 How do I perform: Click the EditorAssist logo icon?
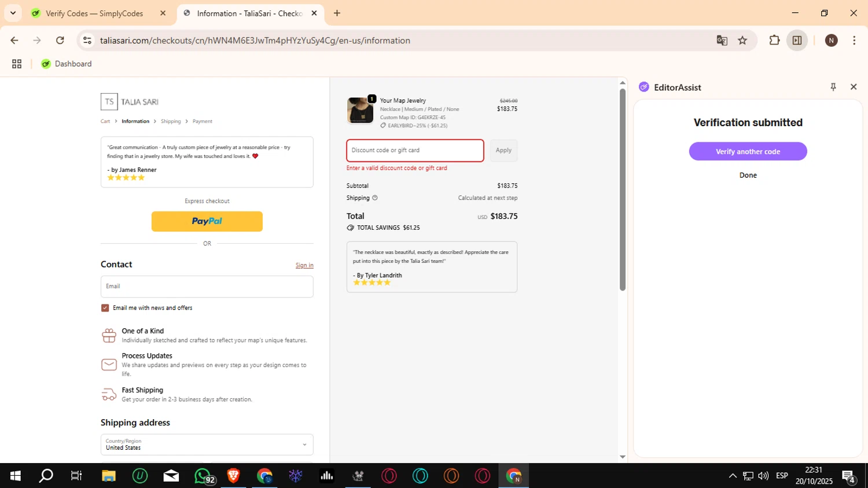(644, 87)
